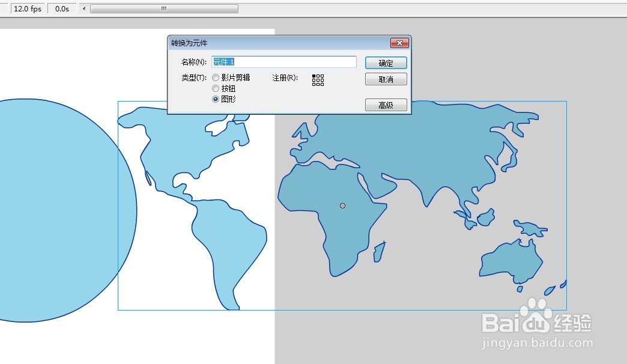Select the 图形 type radio button
This screenshot has width=627, height=364.
click(x=216, y=99)
